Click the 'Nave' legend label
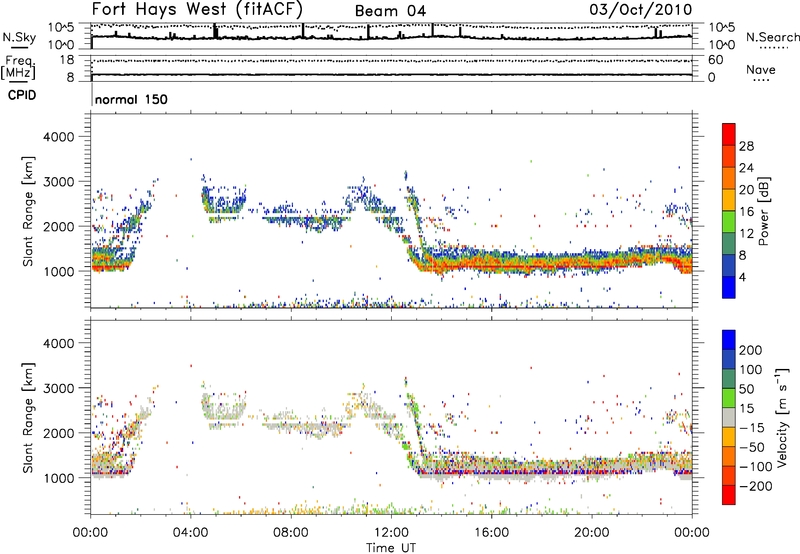Viewport: 800px width, 554px height. pos(760,69)
